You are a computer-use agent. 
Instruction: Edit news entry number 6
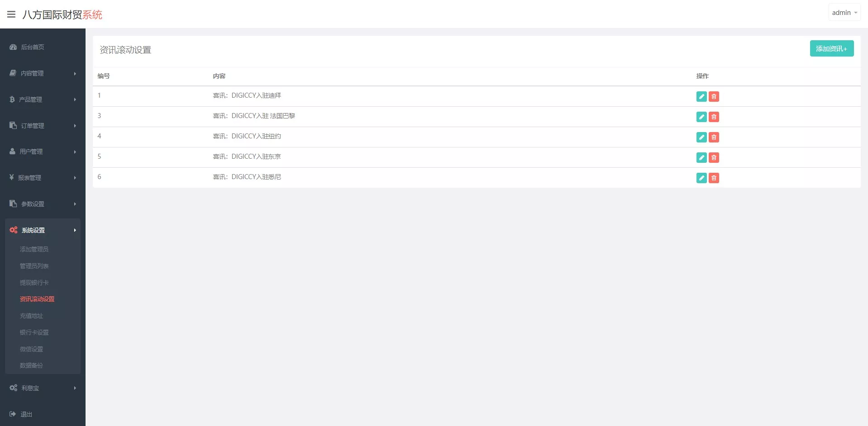[x=701, y=178]
